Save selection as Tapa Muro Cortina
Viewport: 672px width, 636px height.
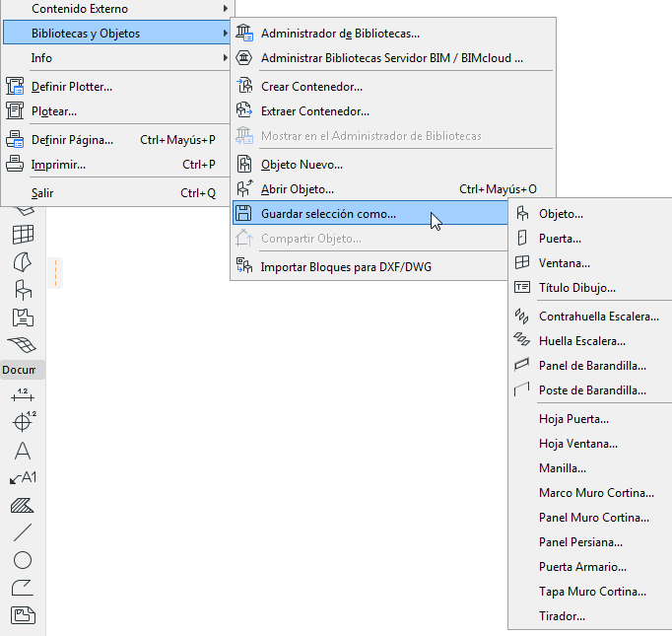[592, 592]
